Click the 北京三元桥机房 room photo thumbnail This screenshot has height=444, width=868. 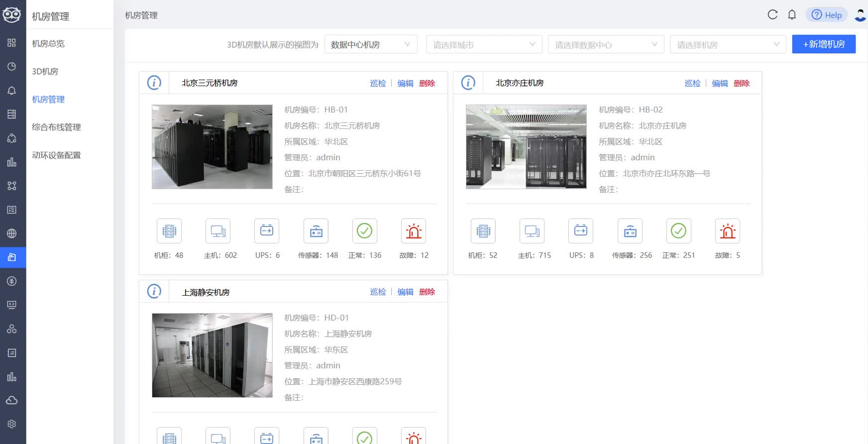pyautogui.click(x=212, y=147)
